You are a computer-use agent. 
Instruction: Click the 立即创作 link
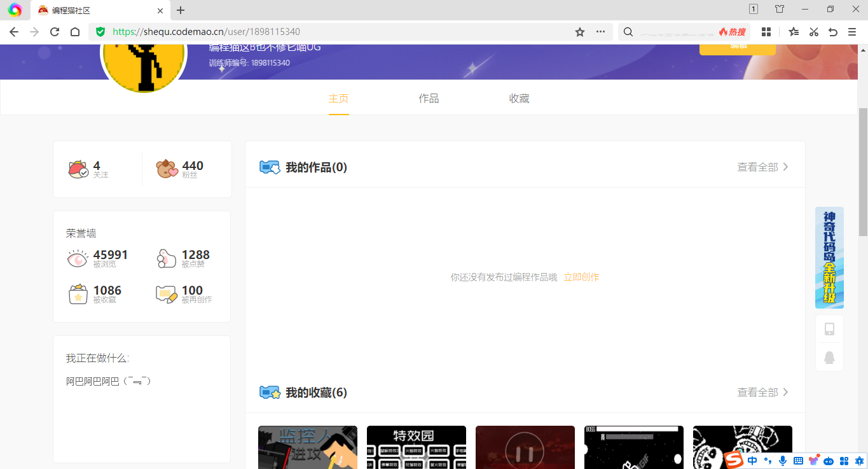(x=581, y=277)
